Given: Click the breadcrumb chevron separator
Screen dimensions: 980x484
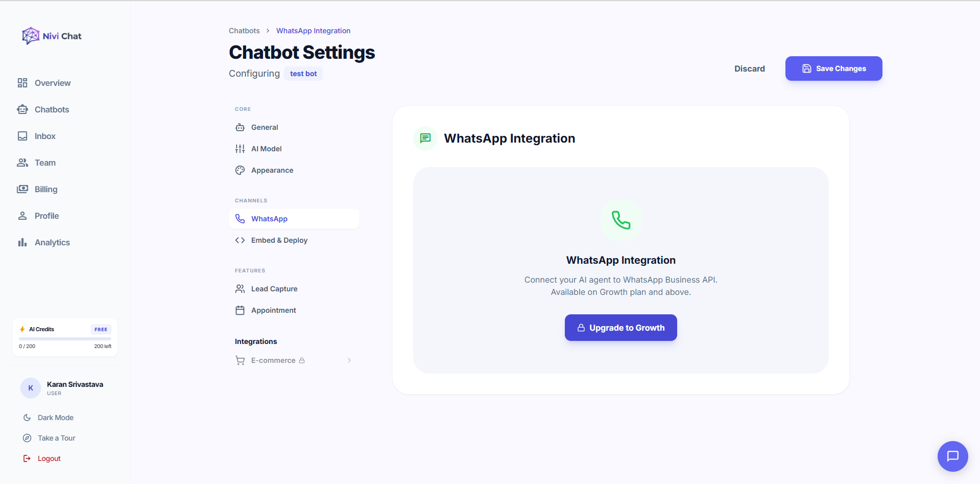Looking at the screenshot, I should coord(268,31).
